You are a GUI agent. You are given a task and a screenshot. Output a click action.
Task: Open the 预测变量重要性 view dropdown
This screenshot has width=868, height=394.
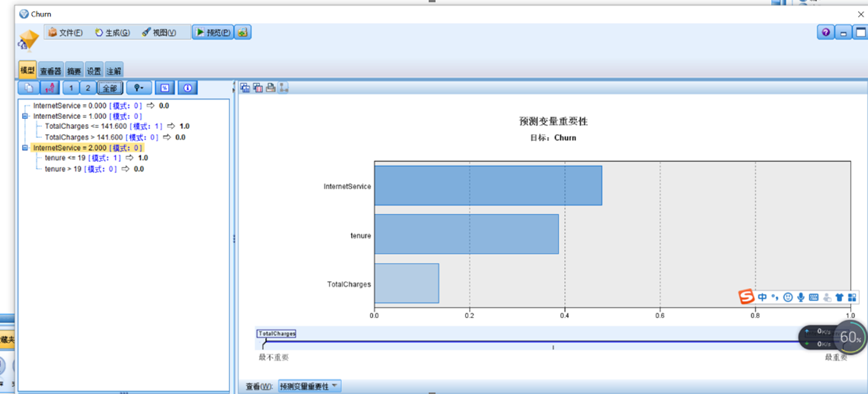[x=309, y=386]
